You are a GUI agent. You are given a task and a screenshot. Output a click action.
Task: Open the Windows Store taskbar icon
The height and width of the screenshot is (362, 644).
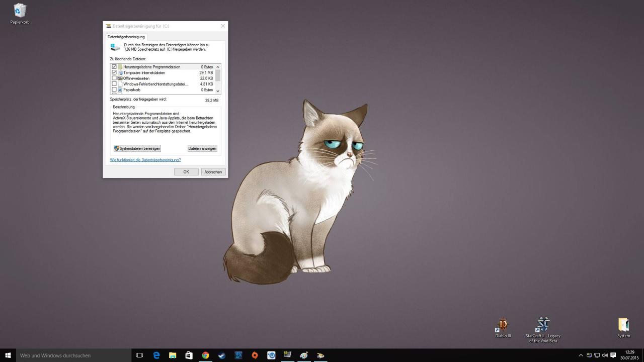pos(189,355)
